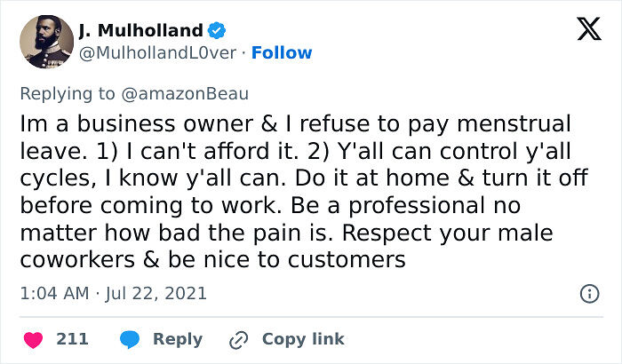The height and width of the screenshot is (364, 622).
Task: Open the Twitter info circle icon
Action: (588, 293)
